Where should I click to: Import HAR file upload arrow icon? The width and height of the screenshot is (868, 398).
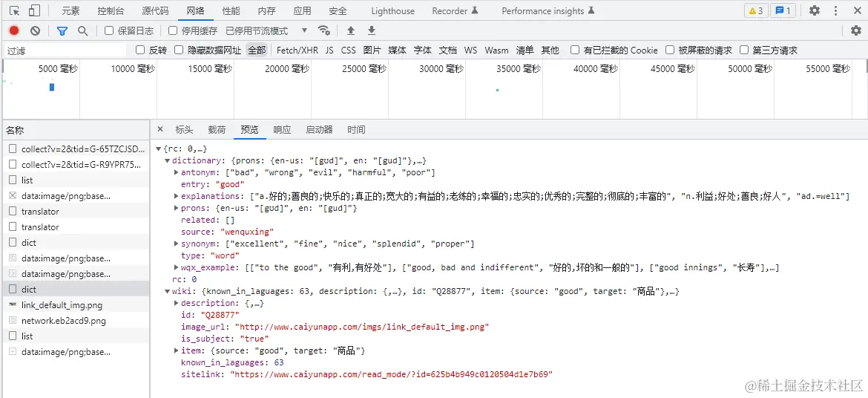coord(350,30)
